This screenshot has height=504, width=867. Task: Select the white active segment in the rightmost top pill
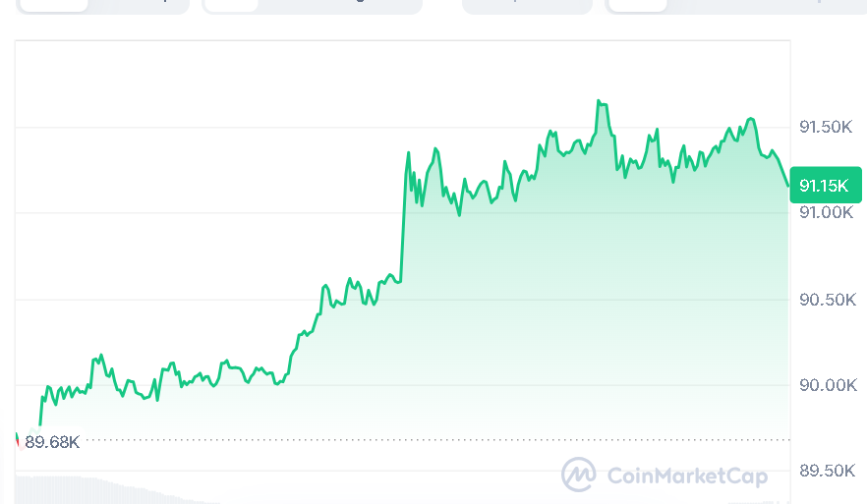click(x=637, y=4)
